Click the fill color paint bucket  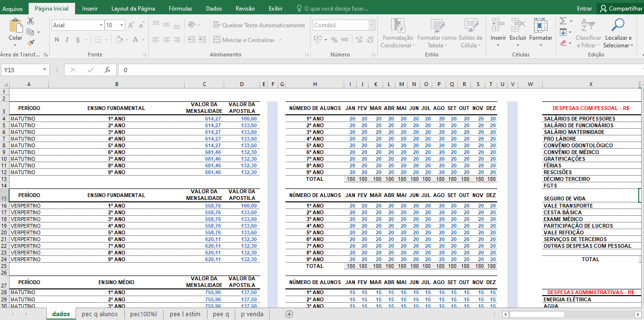tap(119, 40)
